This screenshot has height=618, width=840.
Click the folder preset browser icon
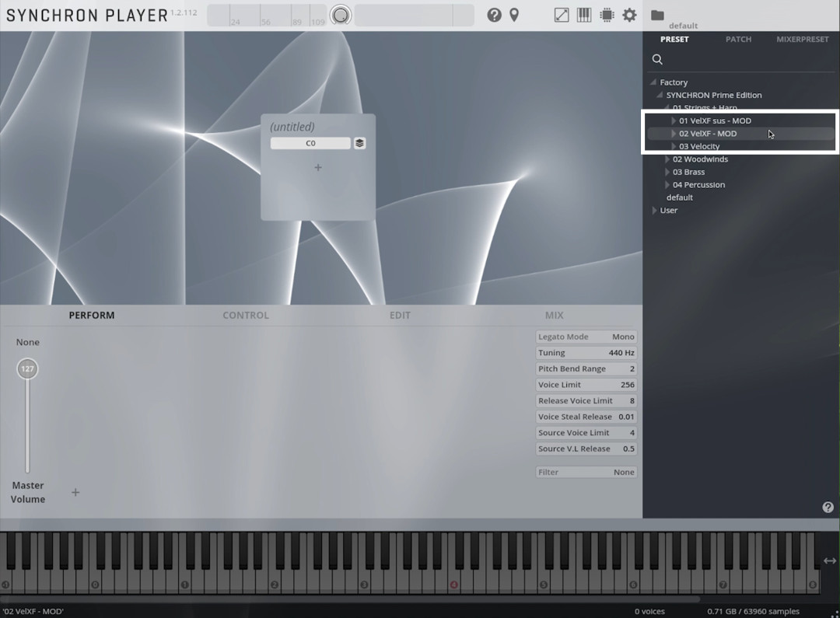[657, 15]
